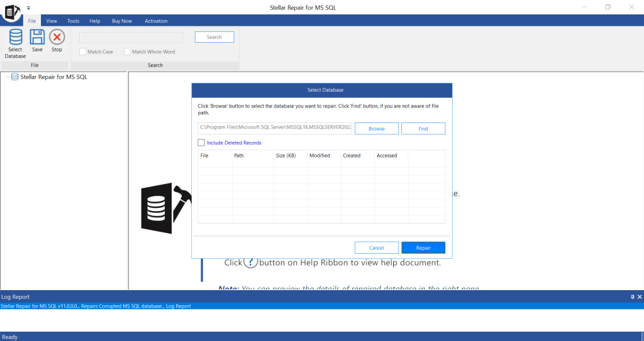Open the Activation tab
The image size is (644, 341).
point(156,21)
